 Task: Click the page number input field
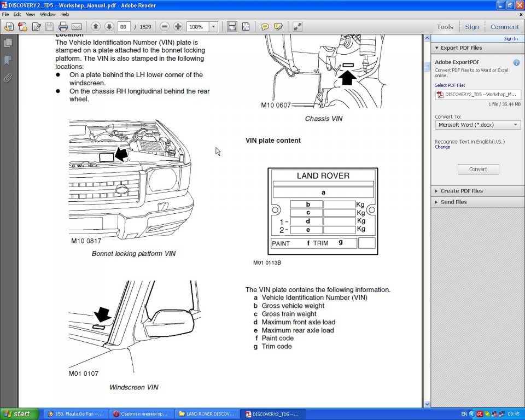(124, 27)
